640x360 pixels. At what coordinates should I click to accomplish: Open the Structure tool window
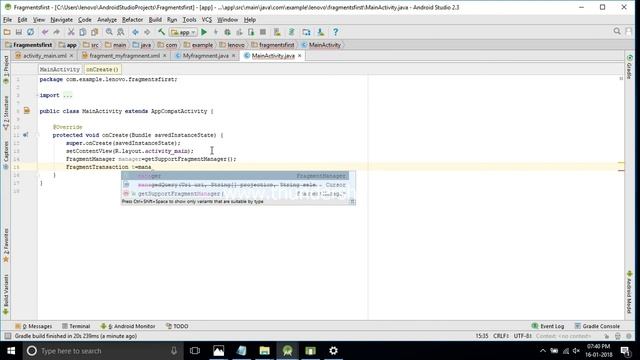point(6,112)
